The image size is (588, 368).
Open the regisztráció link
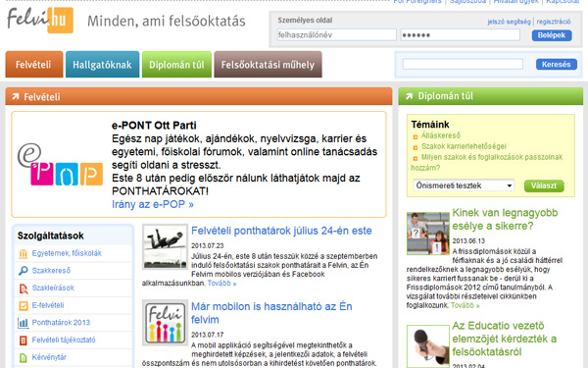554,22
